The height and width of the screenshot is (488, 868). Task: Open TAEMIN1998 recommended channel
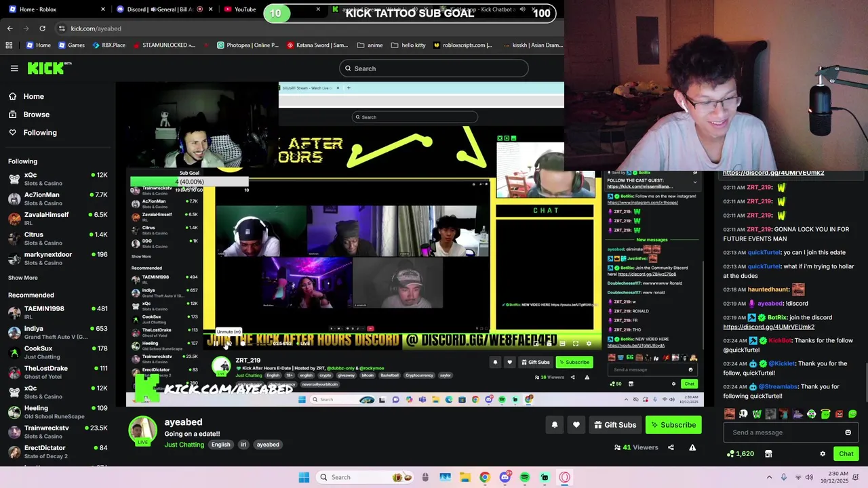click(58, 312)
